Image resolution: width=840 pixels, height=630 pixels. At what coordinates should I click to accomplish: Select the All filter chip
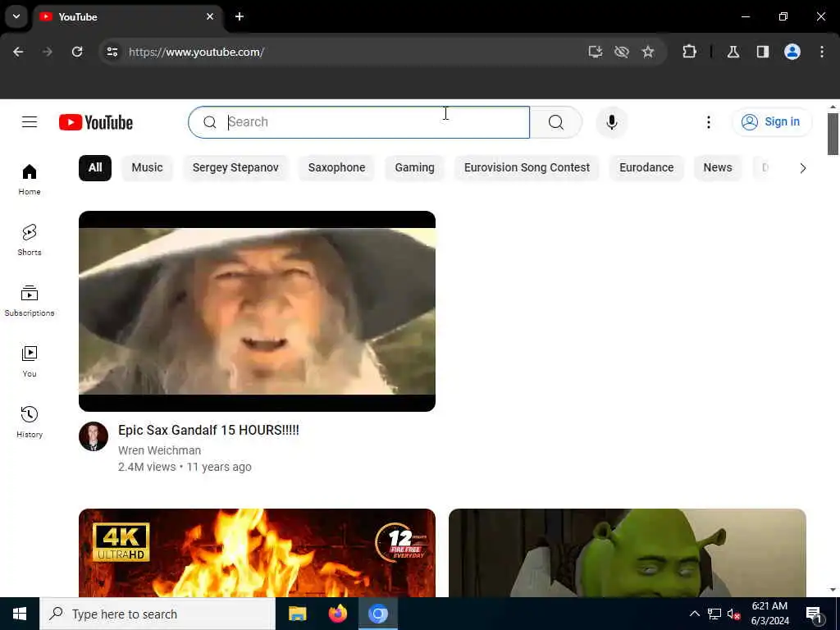[95, 167]
